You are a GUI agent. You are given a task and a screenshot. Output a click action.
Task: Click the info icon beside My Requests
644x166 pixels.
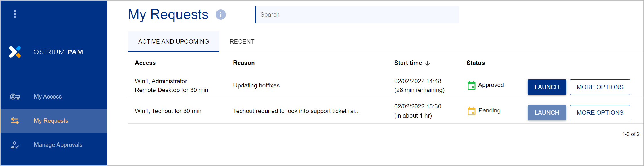coord(221,15)
